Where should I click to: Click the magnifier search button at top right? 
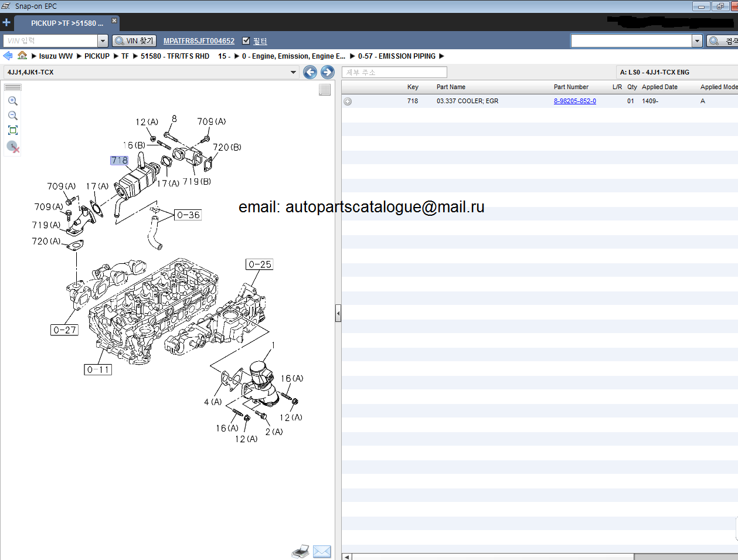click(722, 40)
